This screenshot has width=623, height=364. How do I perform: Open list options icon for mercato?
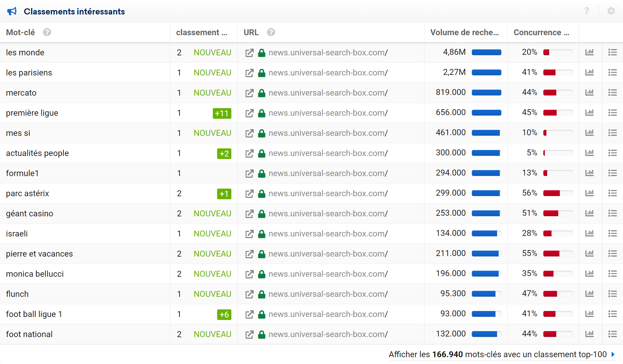click(613, 93)
